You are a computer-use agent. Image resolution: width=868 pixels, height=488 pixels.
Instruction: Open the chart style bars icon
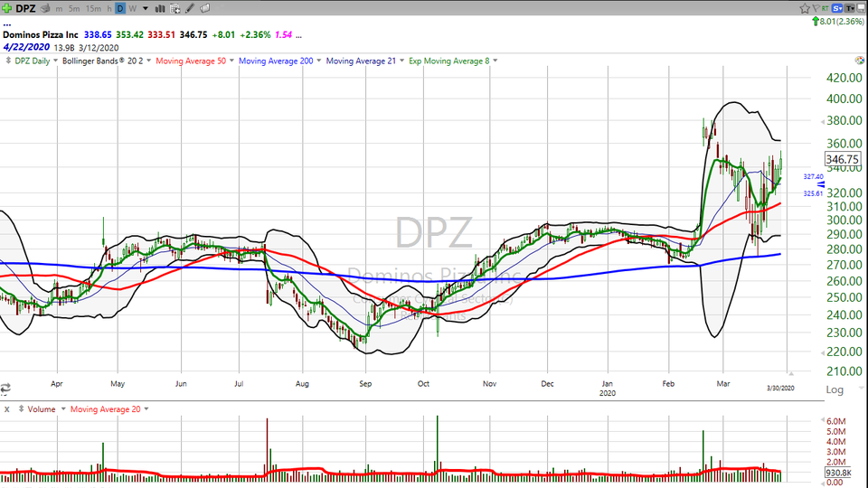click(160, 8)
